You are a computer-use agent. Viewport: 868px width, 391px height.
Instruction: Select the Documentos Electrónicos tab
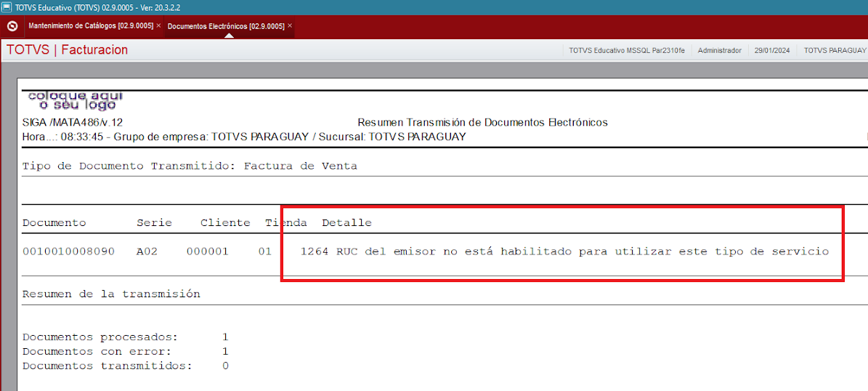pyautogui.click(x=226, y=26)
